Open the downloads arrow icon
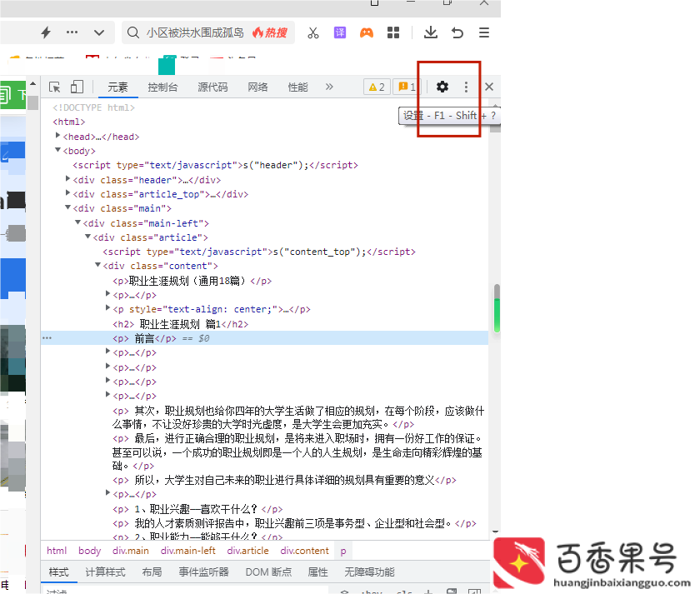The width and height of the screenshot is (700, 594). click(430, 32)
